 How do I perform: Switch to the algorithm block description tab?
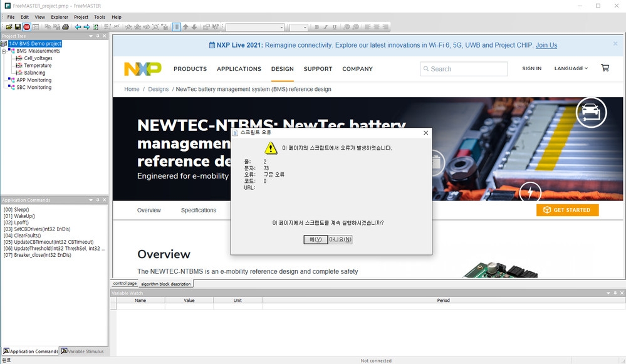pos(166,284)
